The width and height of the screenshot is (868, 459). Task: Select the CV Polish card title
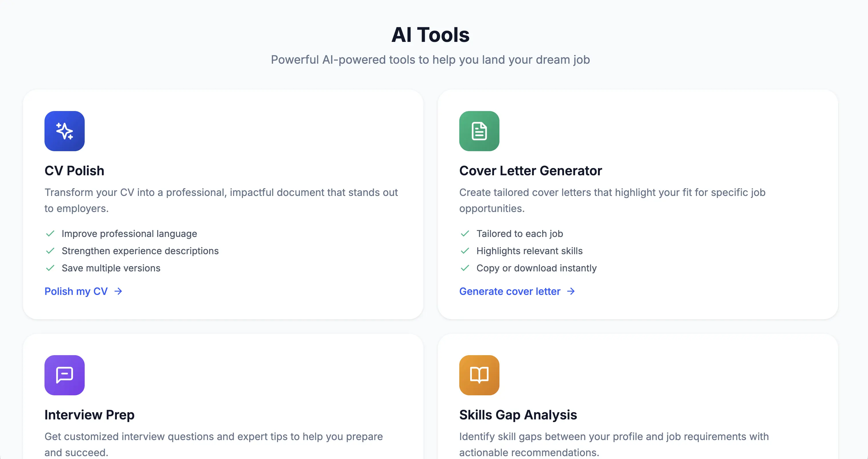[74, 171]
